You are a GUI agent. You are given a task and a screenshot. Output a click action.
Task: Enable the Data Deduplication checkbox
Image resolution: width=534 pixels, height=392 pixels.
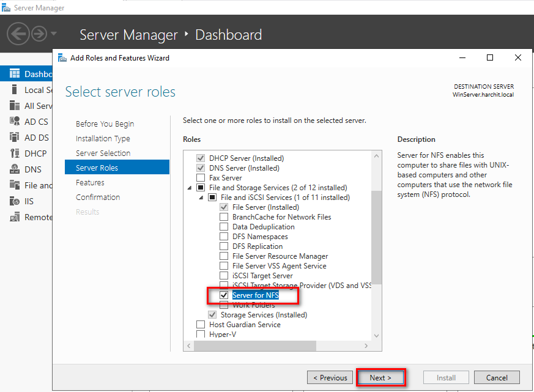click(x=224, y=227)
